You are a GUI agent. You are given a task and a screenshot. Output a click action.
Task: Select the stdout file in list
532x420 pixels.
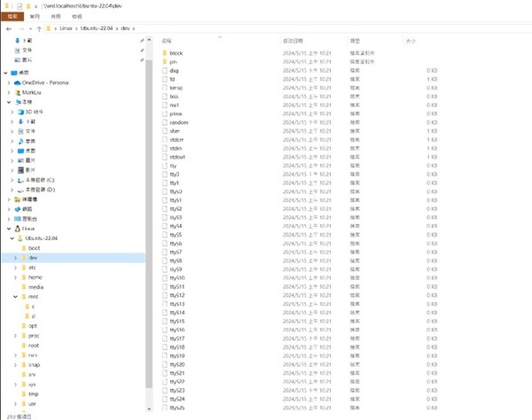[176, 157]
